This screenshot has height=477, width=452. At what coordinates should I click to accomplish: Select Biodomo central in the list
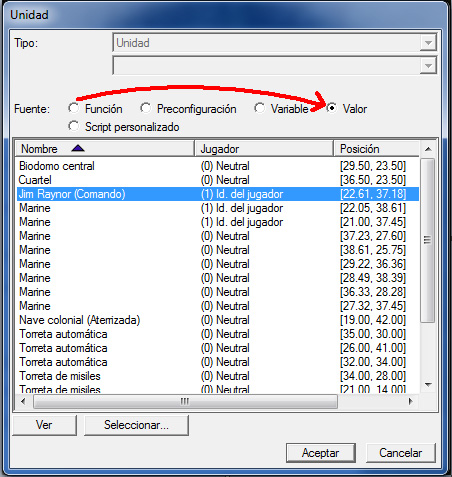tap(217, 166)
